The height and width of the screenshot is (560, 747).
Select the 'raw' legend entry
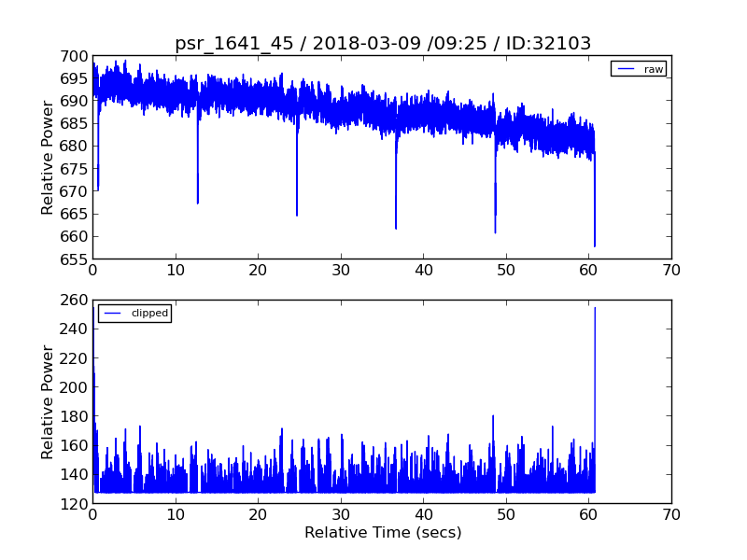coord(639,69)
